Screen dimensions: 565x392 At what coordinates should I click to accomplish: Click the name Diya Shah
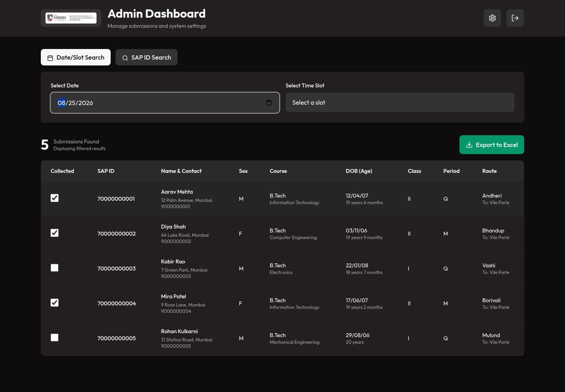click(x=173, y=227)
